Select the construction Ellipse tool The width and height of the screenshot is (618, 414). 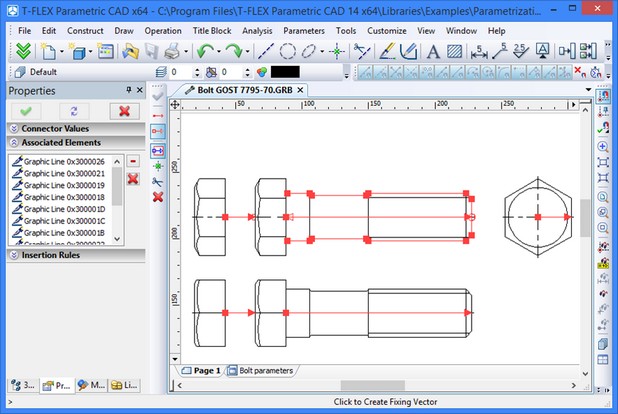309,51
